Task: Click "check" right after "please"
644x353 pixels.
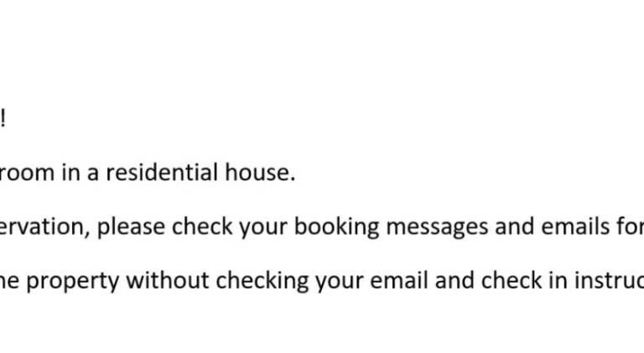Action: [202, 227]
